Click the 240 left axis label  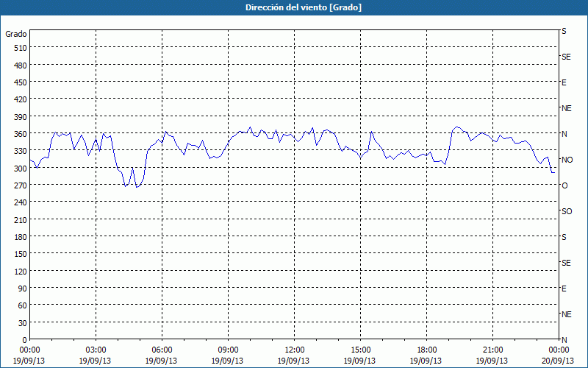coord(21,203)
